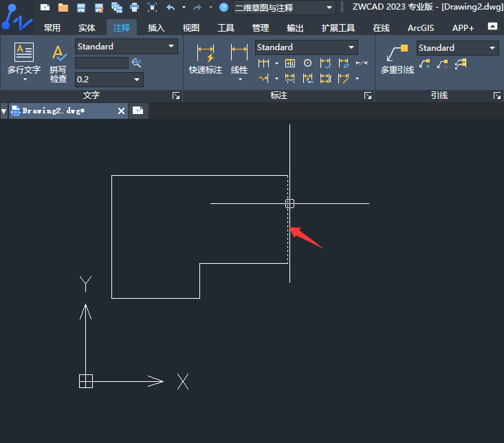The height and width of the screenshot is (443, 504).
Task: Close the Drawing2.dwg document tab
Action: point(121,111)
